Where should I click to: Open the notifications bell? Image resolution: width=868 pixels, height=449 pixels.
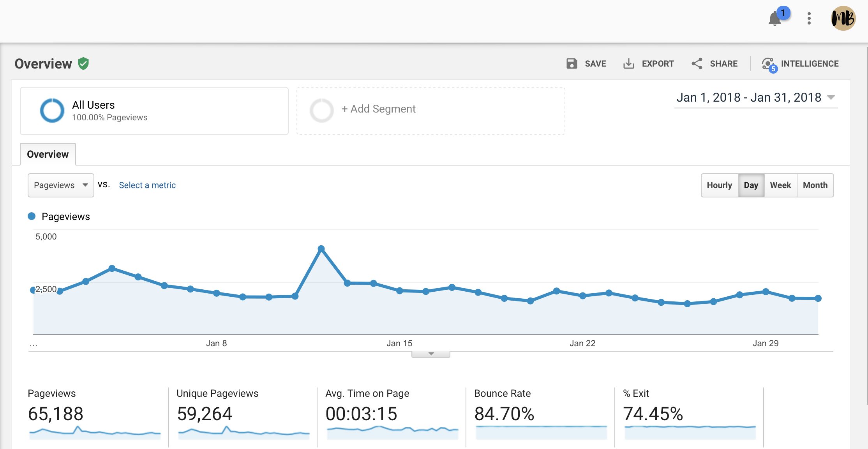[774, 19]
